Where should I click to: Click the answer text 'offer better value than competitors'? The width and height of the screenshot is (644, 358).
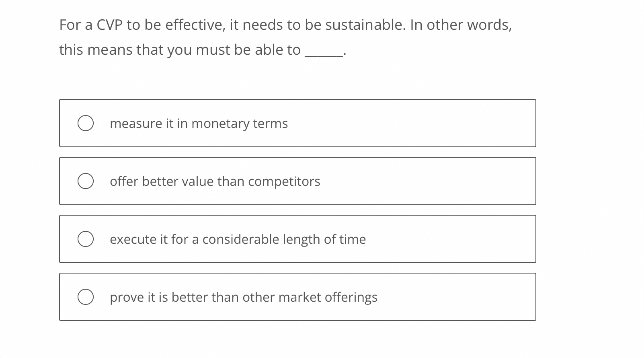click(215, 181)
